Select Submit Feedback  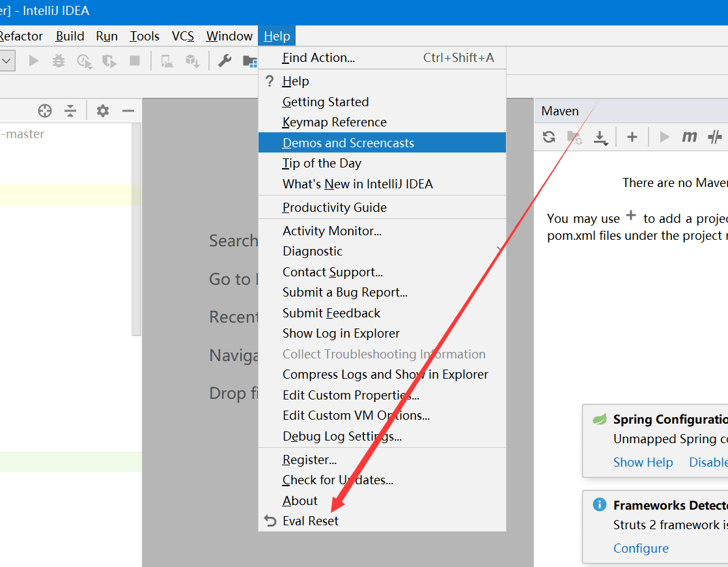(382, 313)
